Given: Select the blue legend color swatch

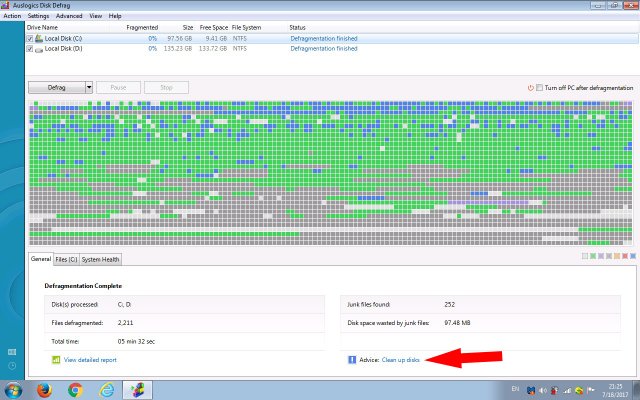Looking at the screenshot, I should coord(633,256).
